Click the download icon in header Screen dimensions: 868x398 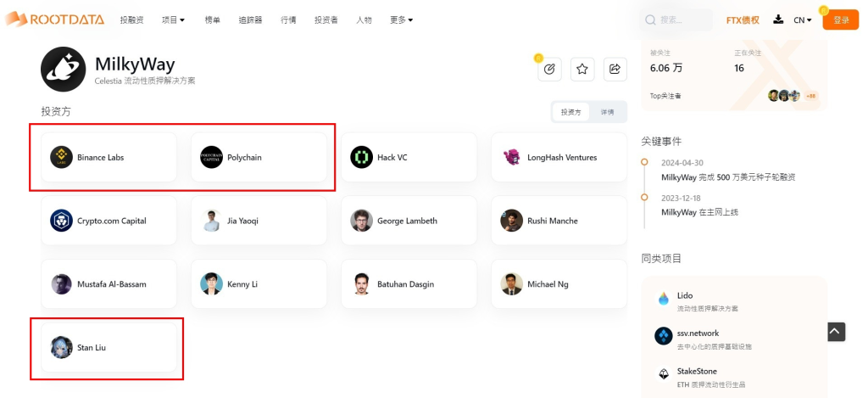point(778,20)
